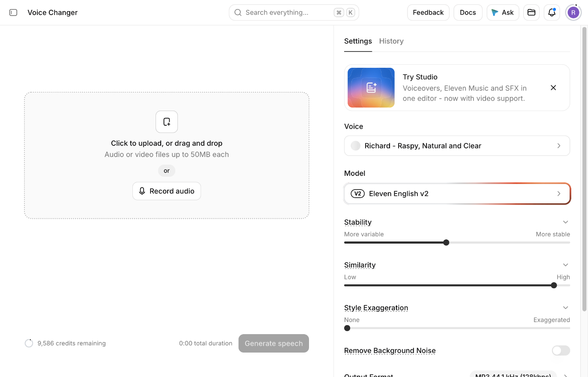The width and height of the screenshot is (588, 377).
Task: Click the Ask button
Action: pos(503,12)
